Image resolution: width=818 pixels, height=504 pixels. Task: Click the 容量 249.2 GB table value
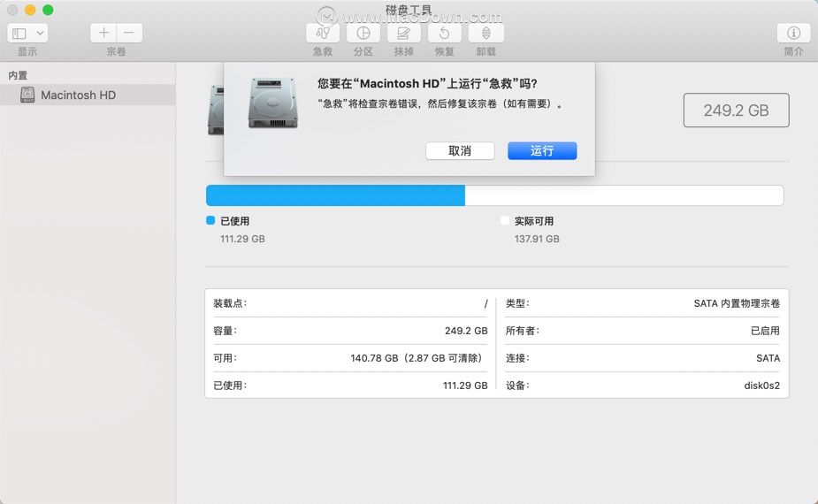click(x=466, y=331)
